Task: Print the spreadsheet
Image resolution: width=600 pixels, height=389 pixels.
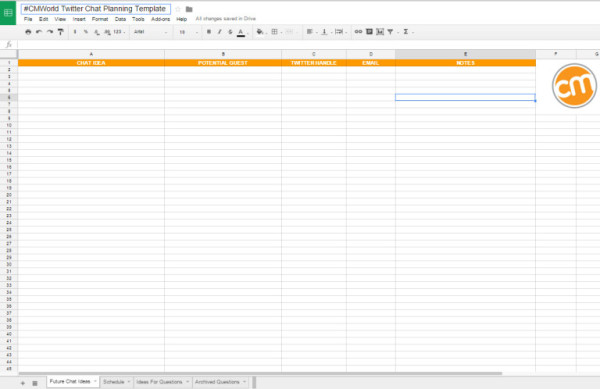Action: click(x=28, y=32)
